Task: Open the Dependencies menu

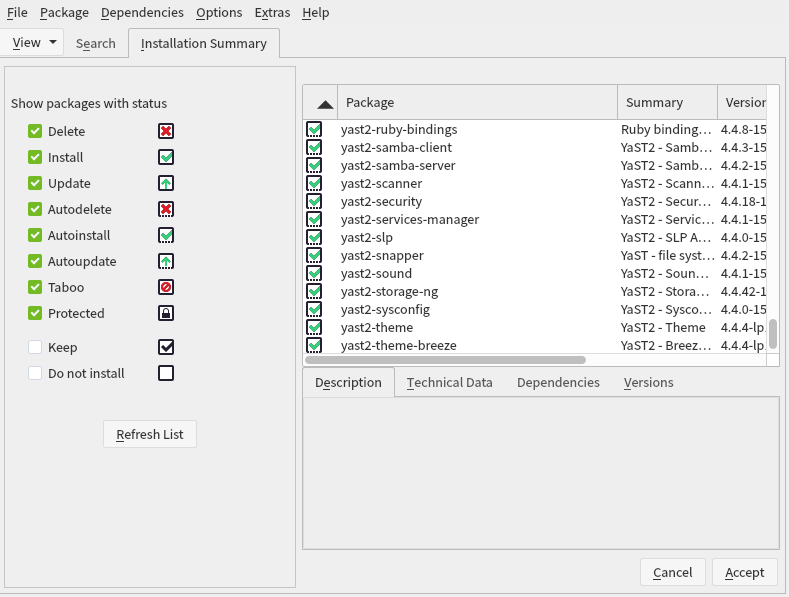Action: tap(142, 13)
